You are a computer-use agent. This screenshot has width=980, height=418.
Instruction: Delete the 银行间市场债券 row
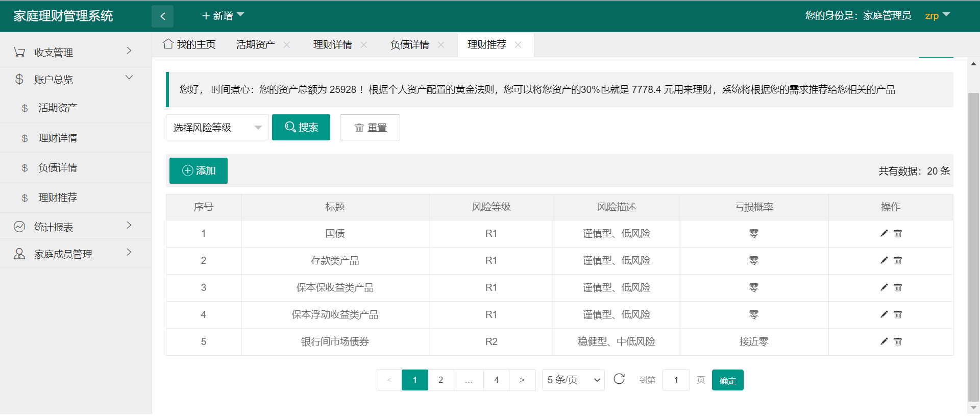898,341
